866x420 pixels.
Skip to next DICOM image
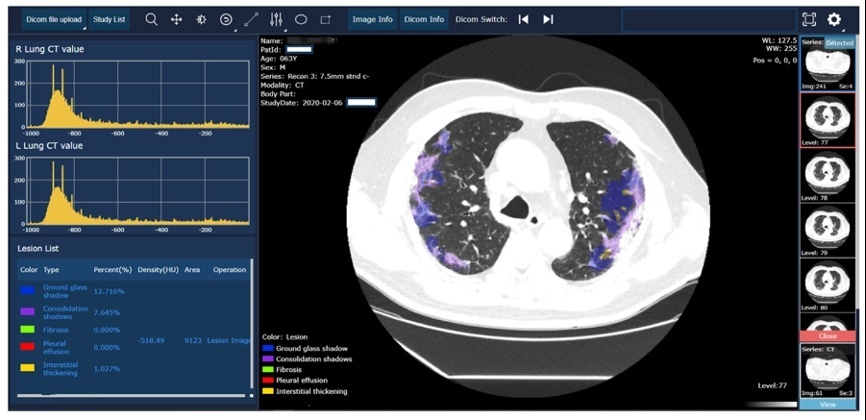[x=548, y=19]
